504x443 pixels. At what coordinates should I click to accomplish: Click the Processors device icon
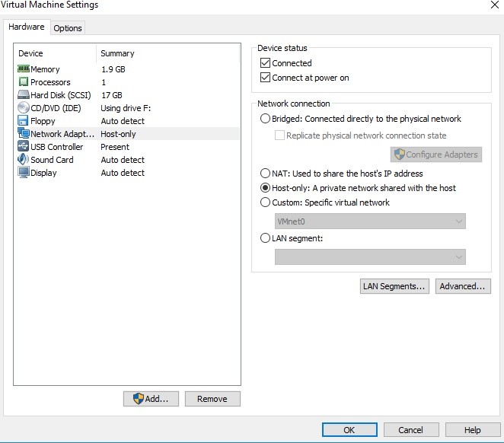[23, 82]
